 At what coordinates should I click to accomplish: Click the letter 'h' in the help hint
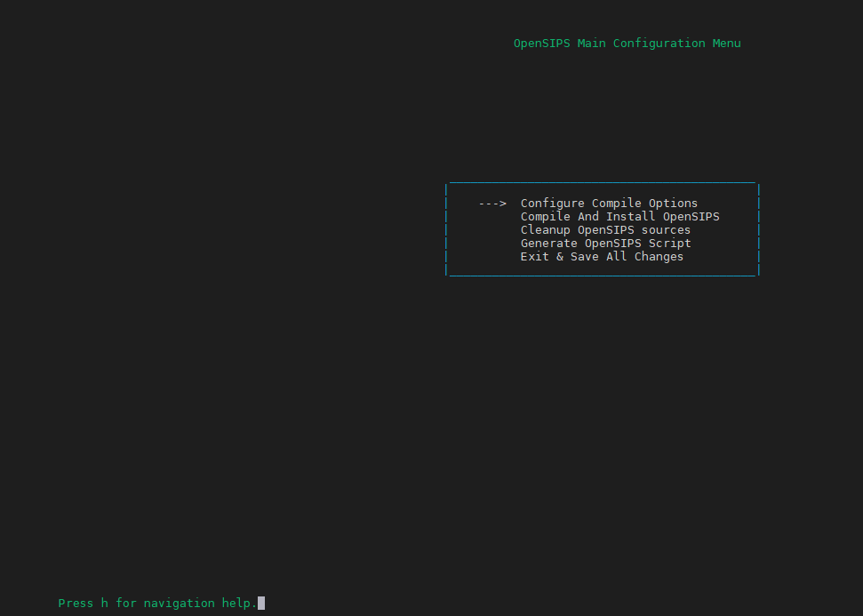coord(104,604)
